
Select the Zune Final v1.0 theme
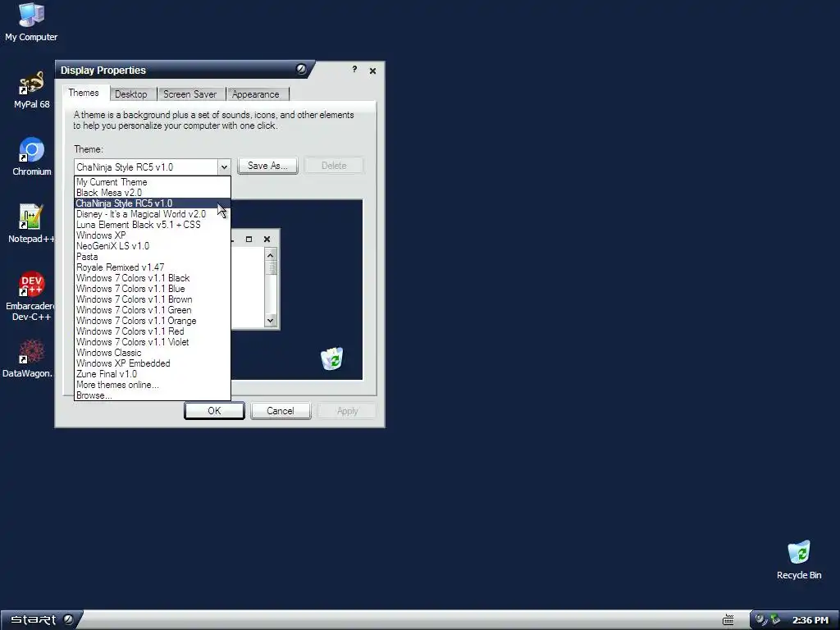pyautogui.click(x=152, y=374)
